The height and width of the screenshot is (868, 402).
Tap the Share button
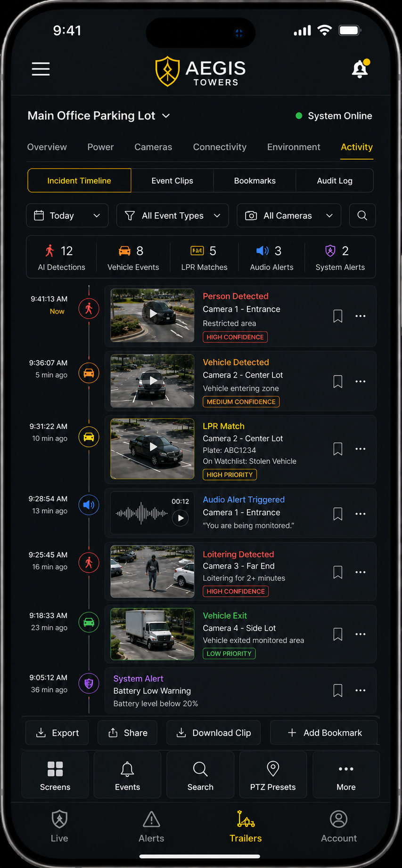(127, 732)
